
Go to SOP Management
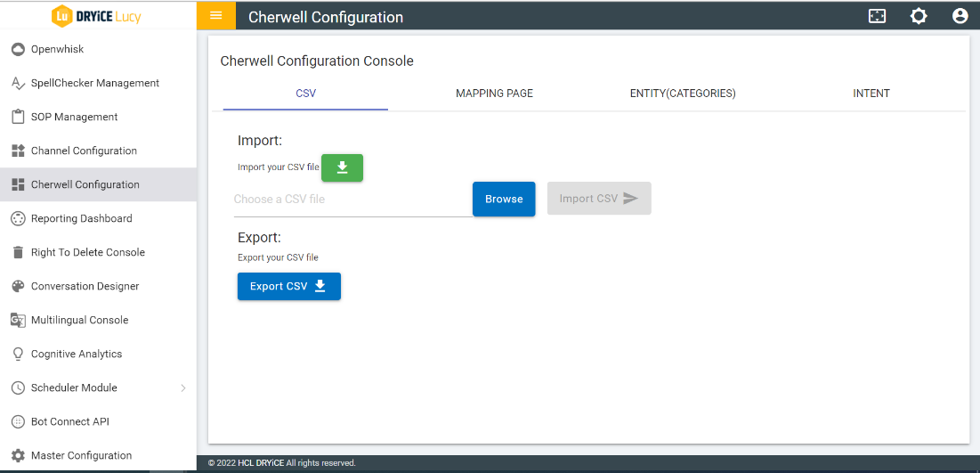[98, 117]
